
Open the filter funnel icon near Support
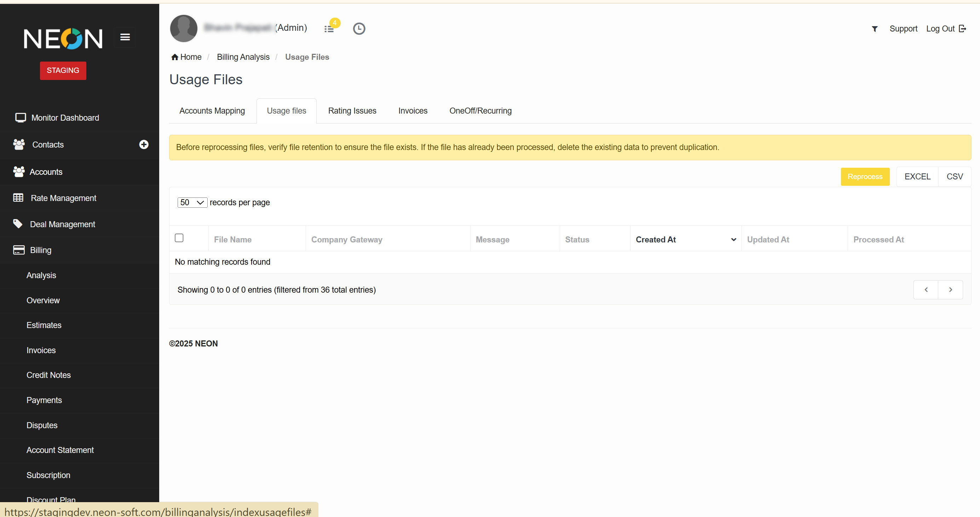[x=875, y=29]
